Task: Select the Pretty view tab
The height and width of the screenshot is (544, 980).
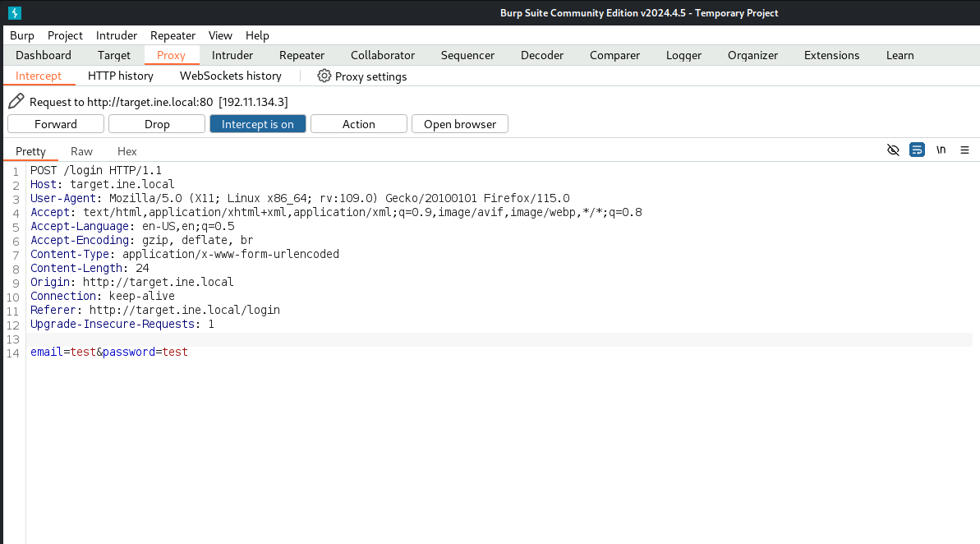Action: [x=30, y=151]
